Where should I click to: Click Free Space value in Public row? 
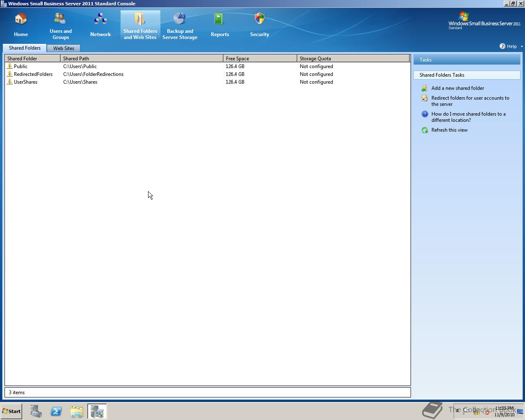(235, 66)
